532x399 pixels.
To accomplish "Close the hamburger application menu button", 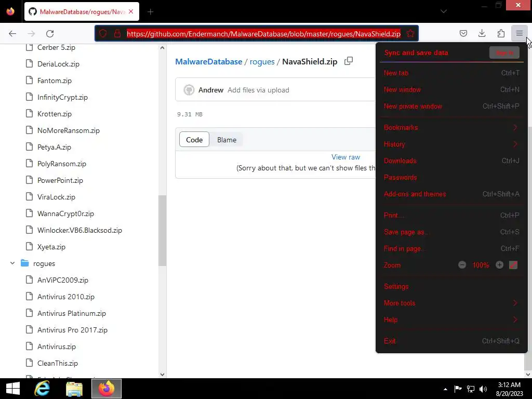I will click(x=520, y=33).
